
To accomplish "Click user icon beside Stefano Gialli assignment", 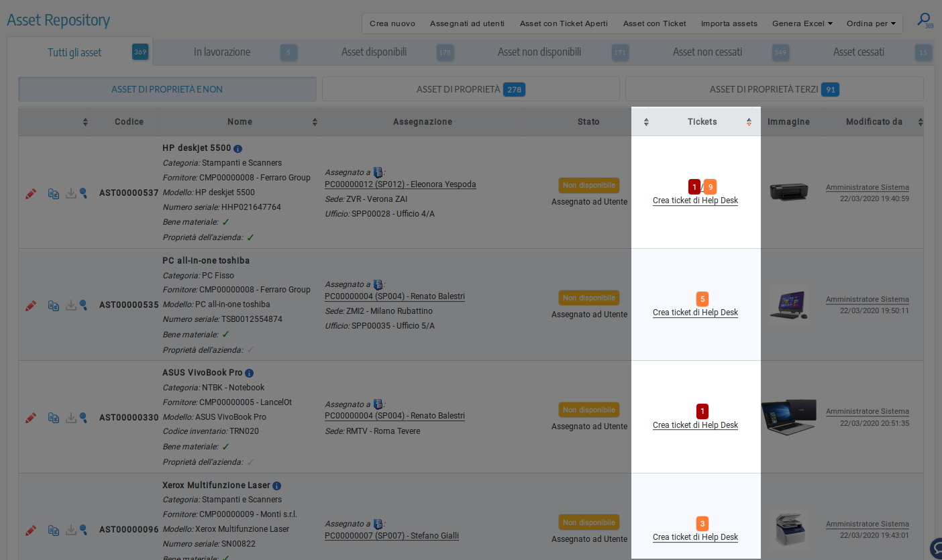I will pos(378,524).
